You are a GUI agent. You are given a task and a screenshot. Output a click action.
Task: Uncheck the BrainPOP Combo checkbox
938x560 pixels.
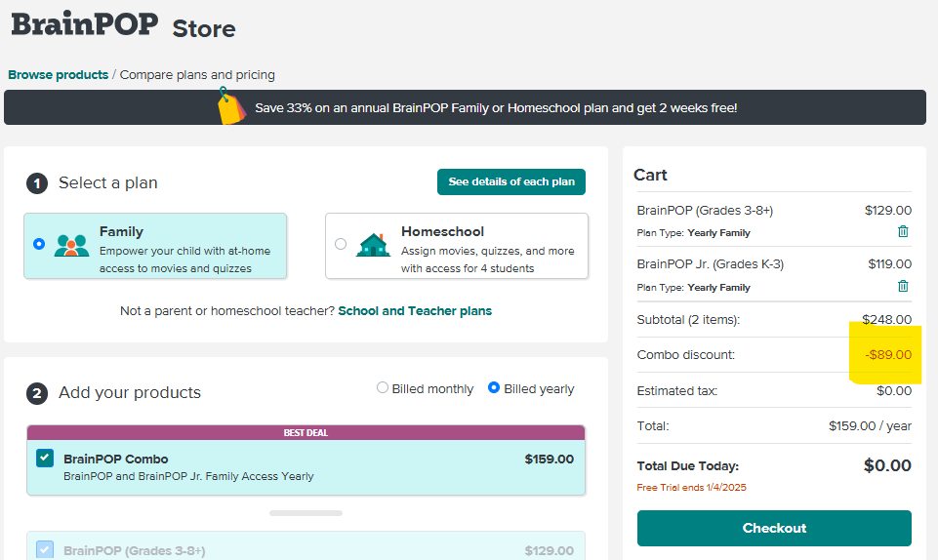point(45,458)
